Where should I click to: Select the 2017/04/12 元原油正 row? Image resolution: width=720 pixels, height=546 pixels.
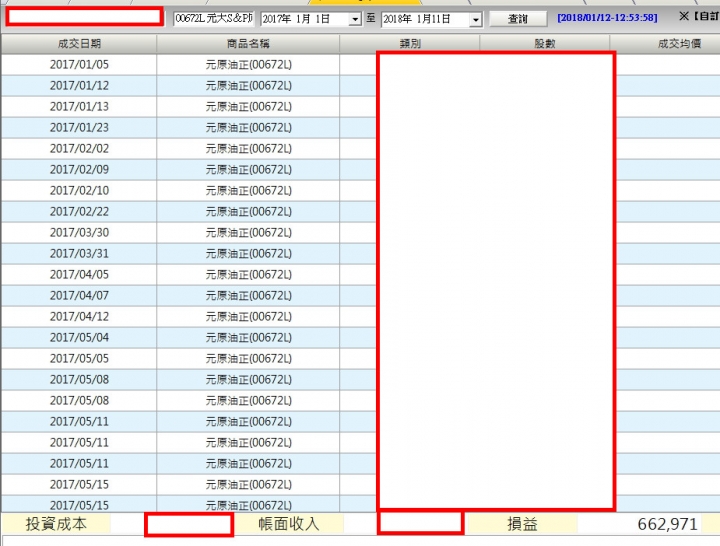[x=360, y=316]
